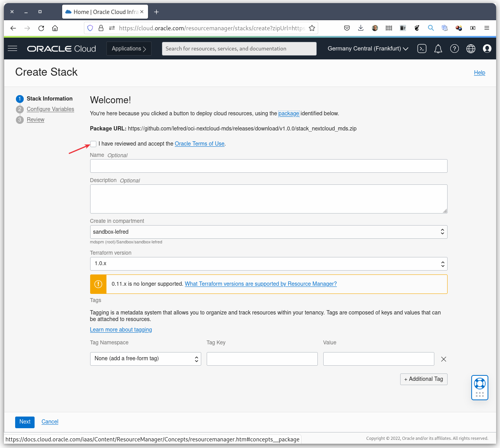
Task: Click the Oracle Cloud logo
Action: (61, 49)
